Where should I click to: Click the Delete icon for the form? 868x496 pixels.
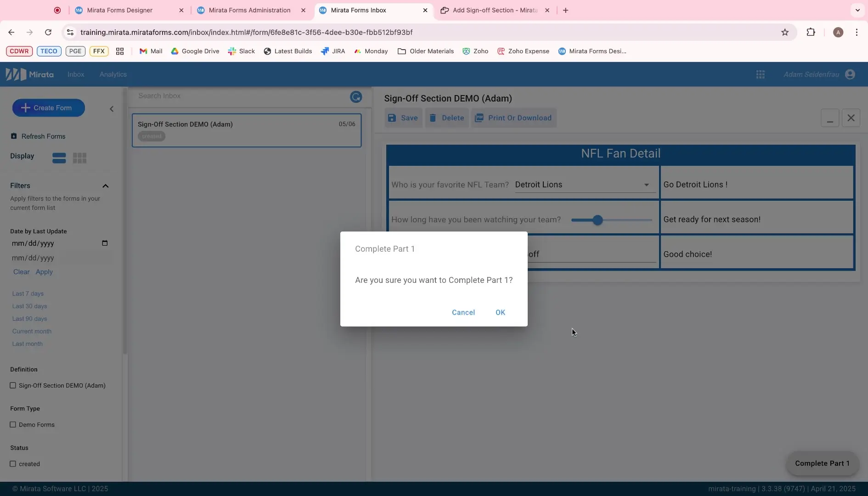click(433, 118)
